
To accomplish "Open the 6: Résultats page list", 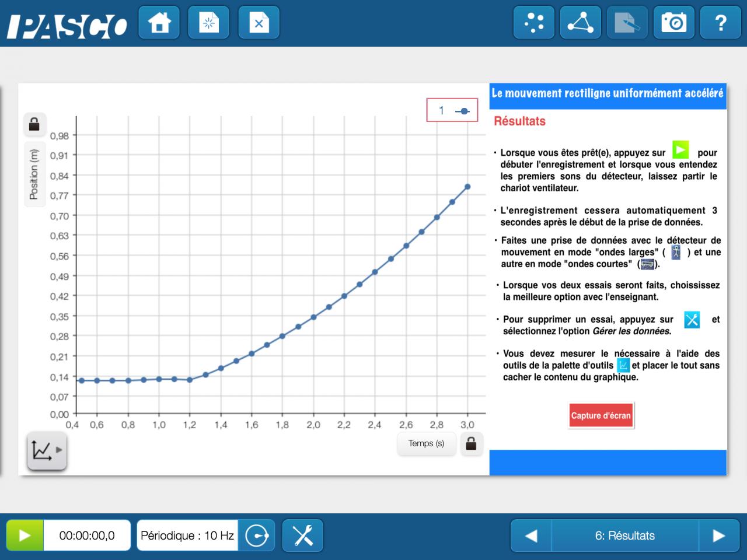I will [x=624, y=535].
